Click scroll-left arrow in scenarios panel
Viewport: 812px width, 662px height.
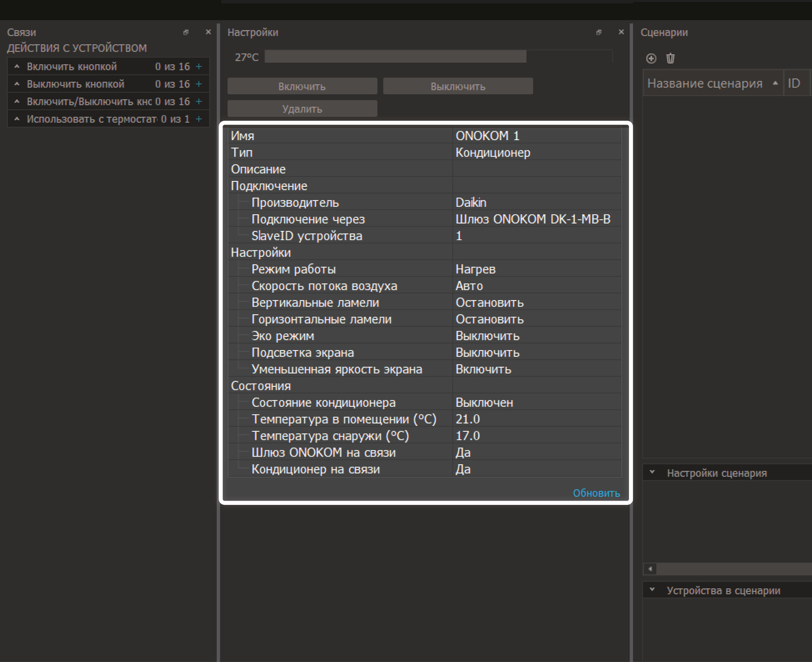click(x=650, y=569)
